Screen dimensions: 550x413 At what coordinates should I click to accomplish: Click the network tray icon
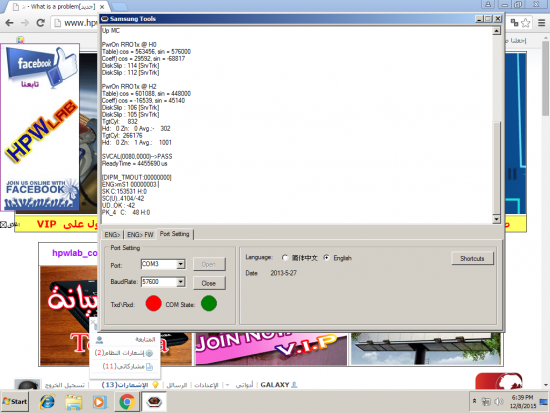(x=486, y=401)
